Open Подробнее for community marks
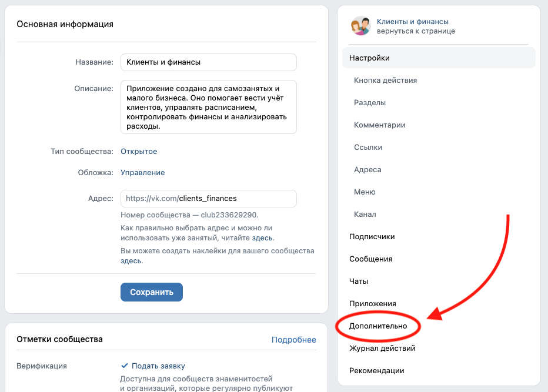 pyautogui.click(x=294, y=340)
